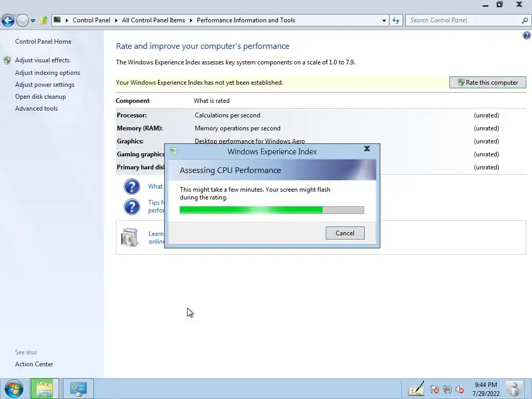Select the Processor row label
The height and width of the screenshot is (399, 532).
click(x=131, y=115)
